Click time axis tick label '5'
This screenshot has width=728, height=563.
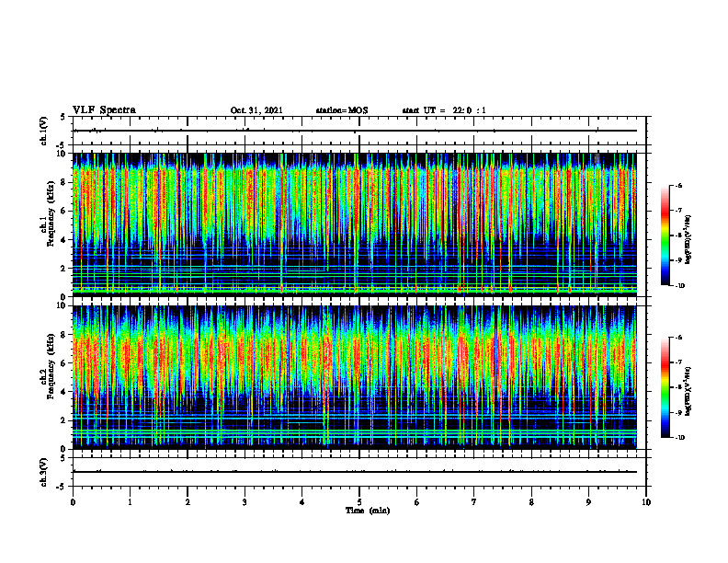tap(359, 502)
